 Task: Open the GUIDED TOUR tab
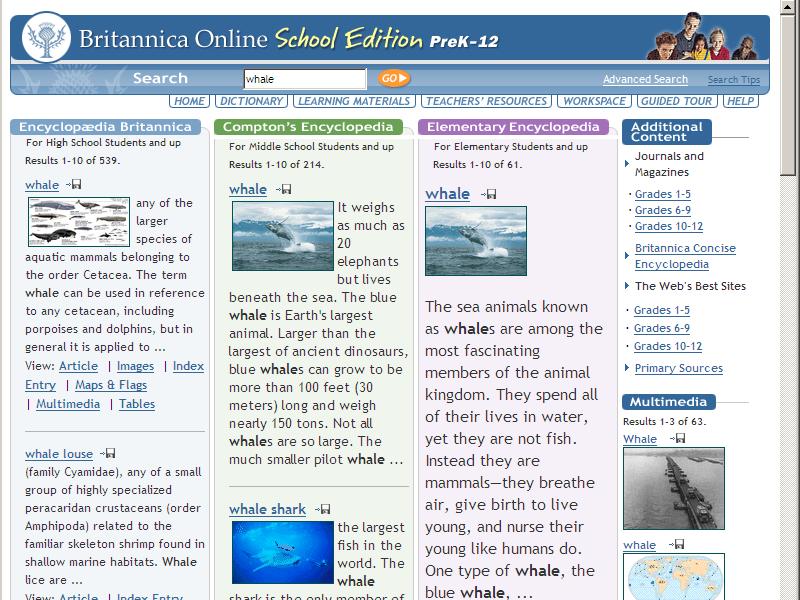[677, 101]
